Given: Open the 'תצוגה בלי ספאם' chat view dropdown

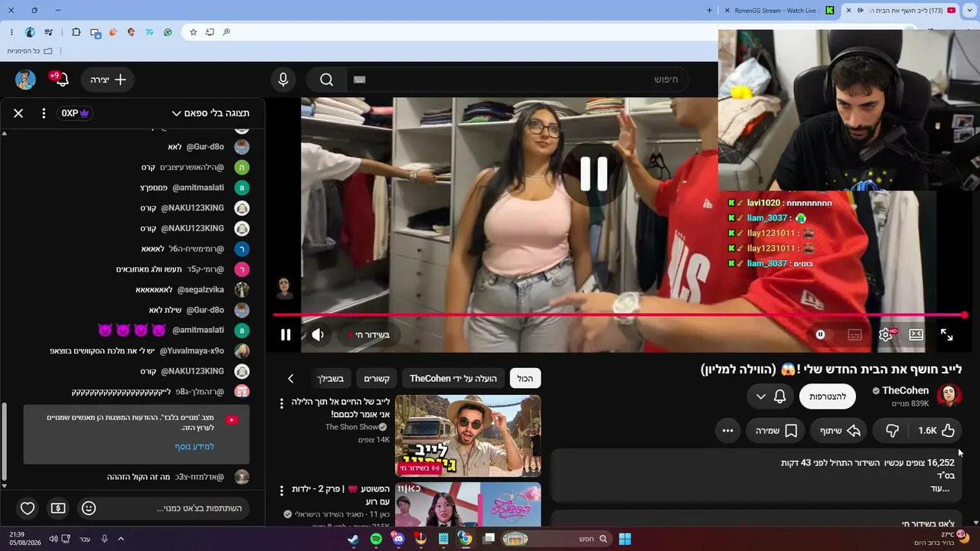Looking at the screenshot, I should [211, 113].
